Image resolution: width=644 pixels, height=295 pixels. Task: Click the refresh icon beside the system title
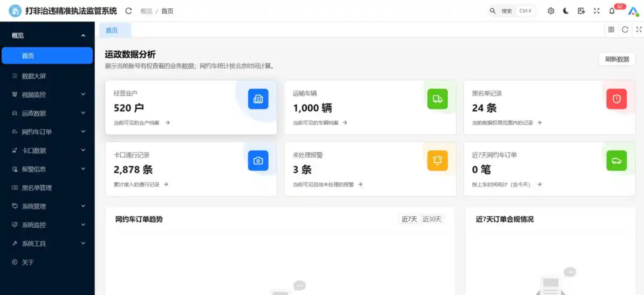point(129,11)
